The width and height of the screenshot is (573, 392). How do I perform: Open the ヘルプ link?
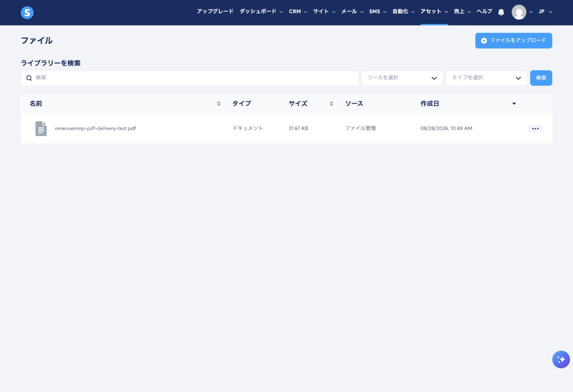pos(484,11)
